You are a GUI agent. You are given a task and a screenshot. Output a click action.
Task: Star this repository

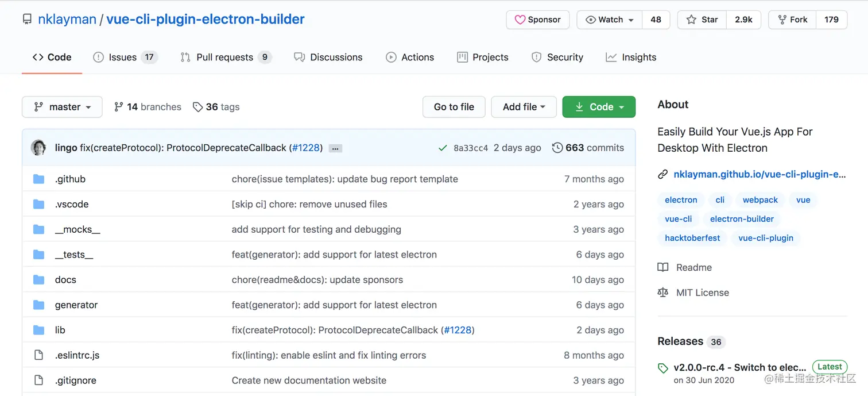702,20
